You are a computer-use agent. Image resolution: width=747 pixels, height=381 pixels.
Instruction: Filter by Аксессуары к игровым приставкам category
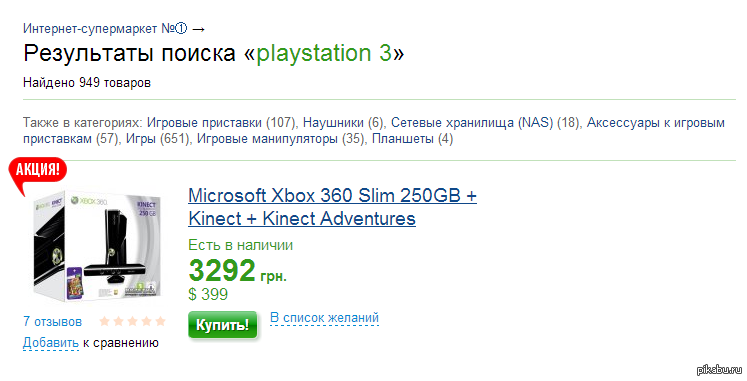[x=374, y=131]
